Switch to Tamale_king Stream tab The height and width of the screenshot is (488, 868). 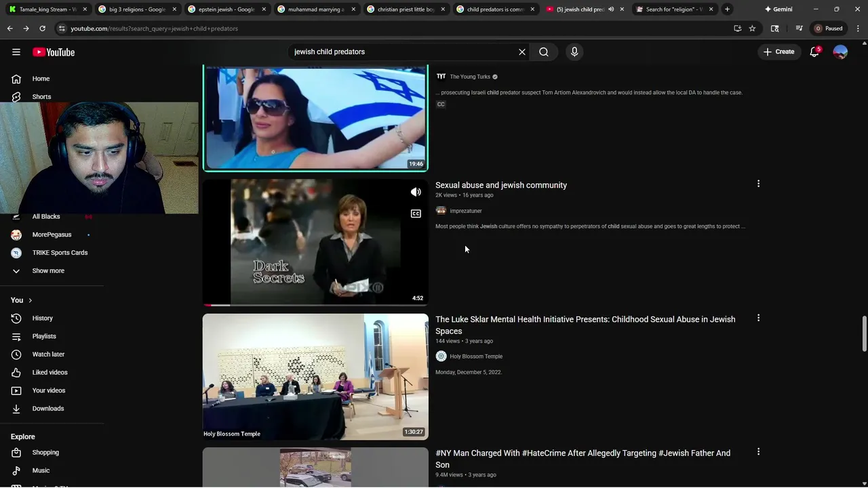47,9
